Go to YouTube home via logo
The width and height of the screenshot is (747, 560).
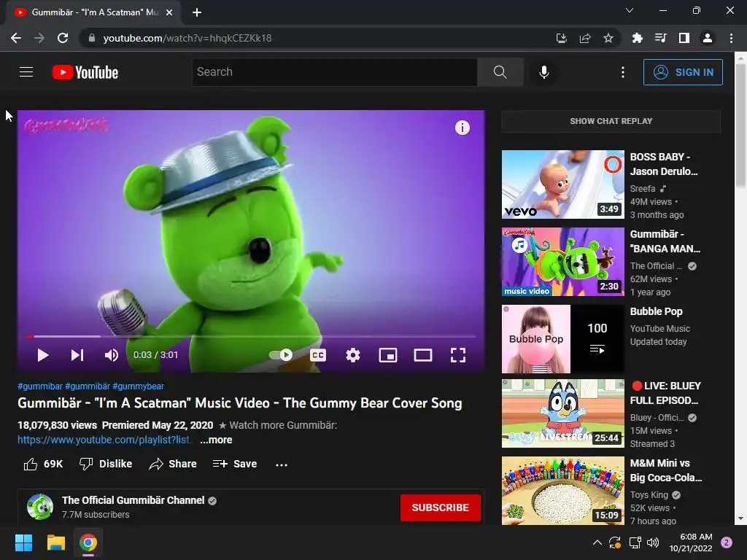[x=85, y=72]
